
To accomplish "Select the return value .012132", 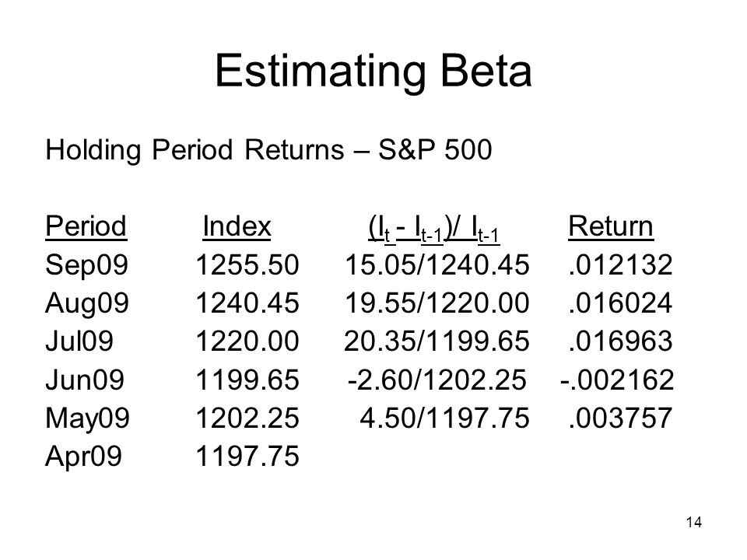I will [x=620, y=264].
